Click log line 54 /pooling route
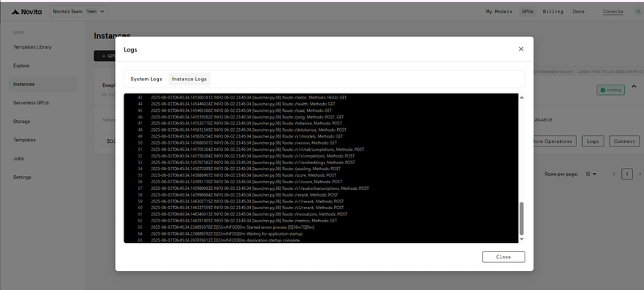This screenshot has height=290, width=644. tap(246, 169)
